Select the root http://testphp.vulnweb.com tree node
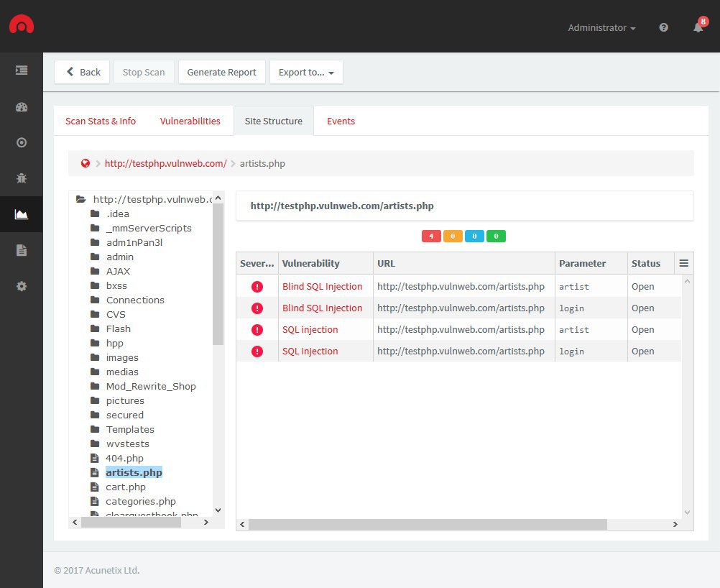Screen dimensions: 720x588 pos(152,199)
